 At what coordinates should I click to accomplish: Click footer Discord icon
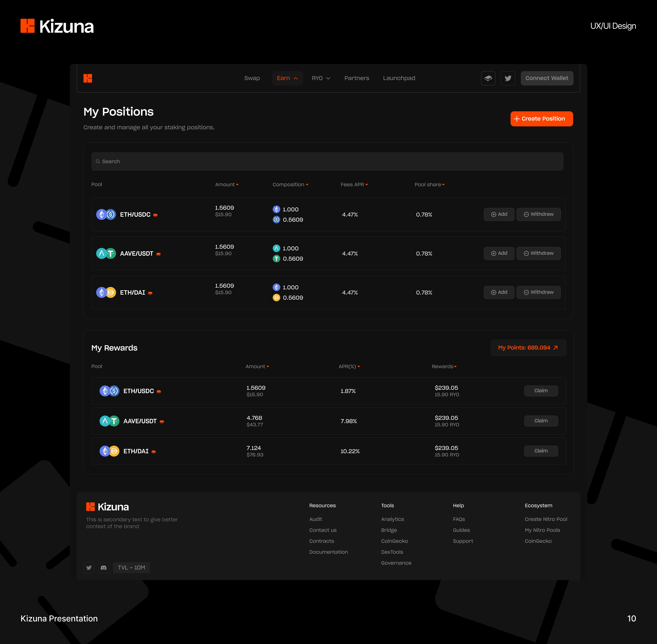pyautogui.click(x=104, y=568)
